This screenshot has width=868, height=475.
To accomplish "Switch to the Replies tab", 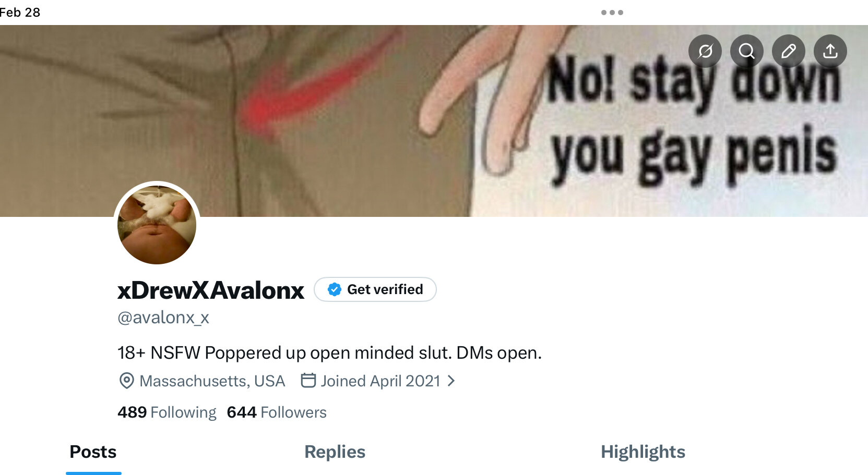I will [x=335, y=452].
